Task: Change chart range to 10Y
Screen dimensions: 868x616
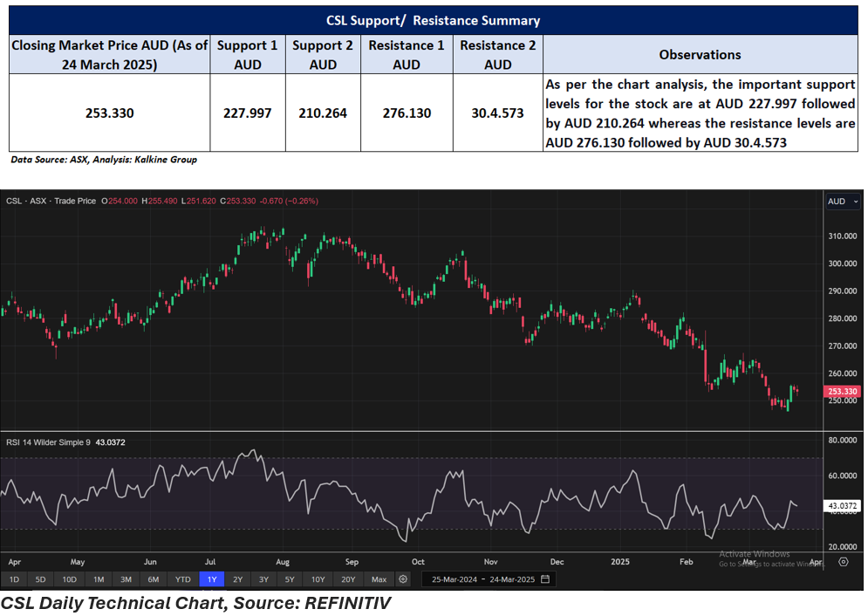Action: [x=318, y=579]
